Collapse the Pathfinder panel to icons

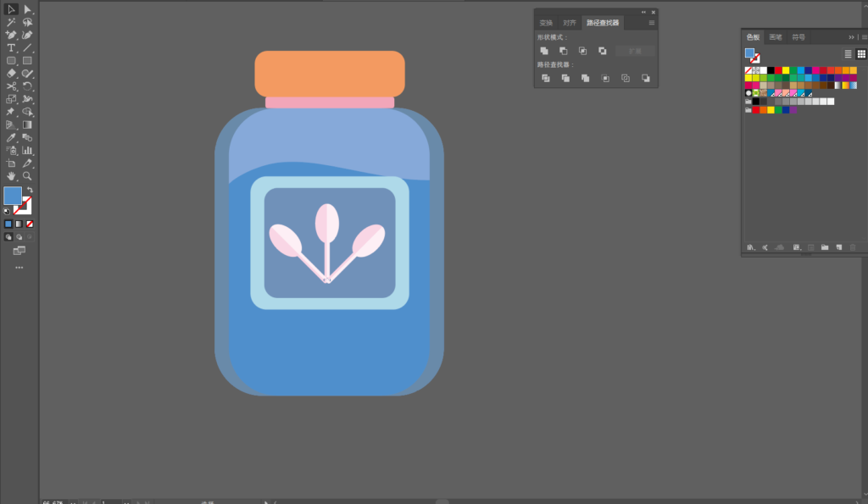coord(643,12)
